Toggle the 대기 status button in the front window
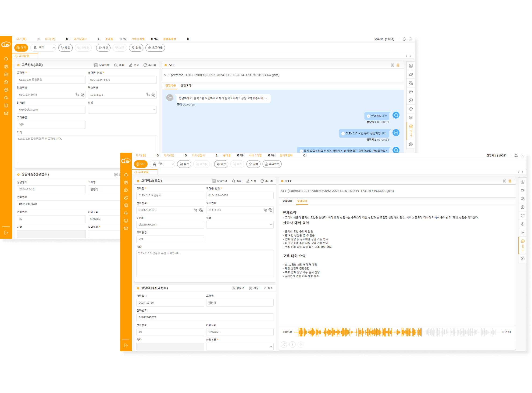The height and width of the screenshot is (393, 532). click(x=141, y=164)
